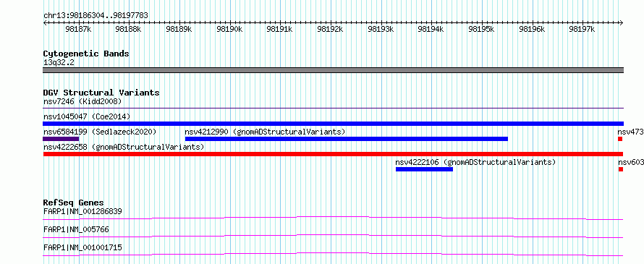
Task: Select the gray 13q32.2 cytogenetic band bar
Action: 333,70
